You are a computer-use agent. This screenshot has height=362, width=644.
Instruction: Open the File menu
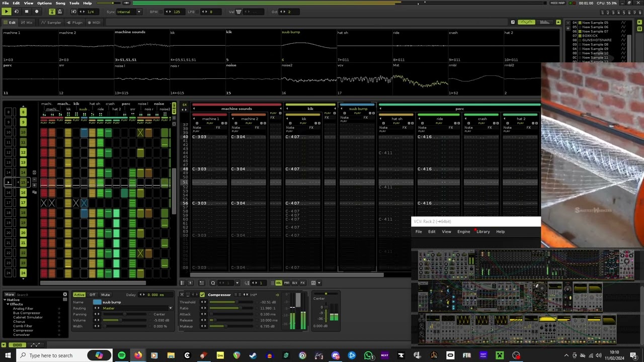pos(5,3)
